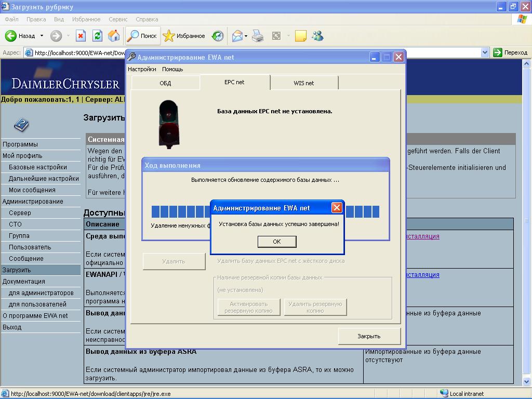The height and width of the screenshot is (399, 532).
Task: Switch to the WIS net tab
Action: pyautogui.click(x=303, y=83)
